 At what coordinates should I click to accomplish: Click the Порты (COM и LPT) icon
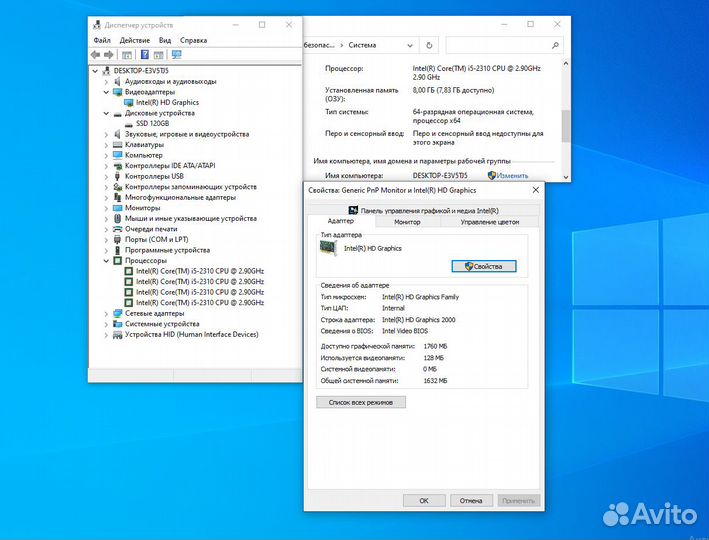118,239
